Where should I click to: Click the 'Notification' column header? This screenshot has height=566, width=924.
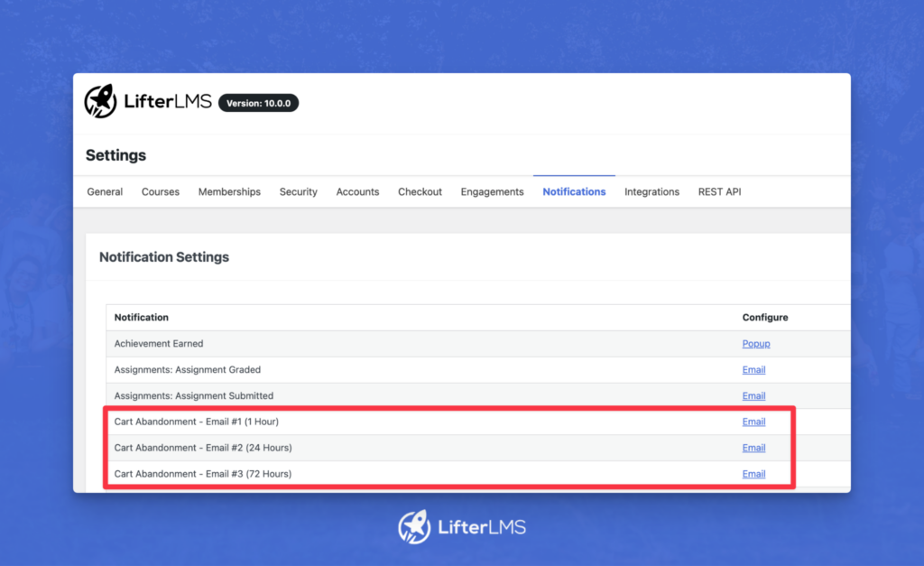pyautogui.click(x=142, y=317)
